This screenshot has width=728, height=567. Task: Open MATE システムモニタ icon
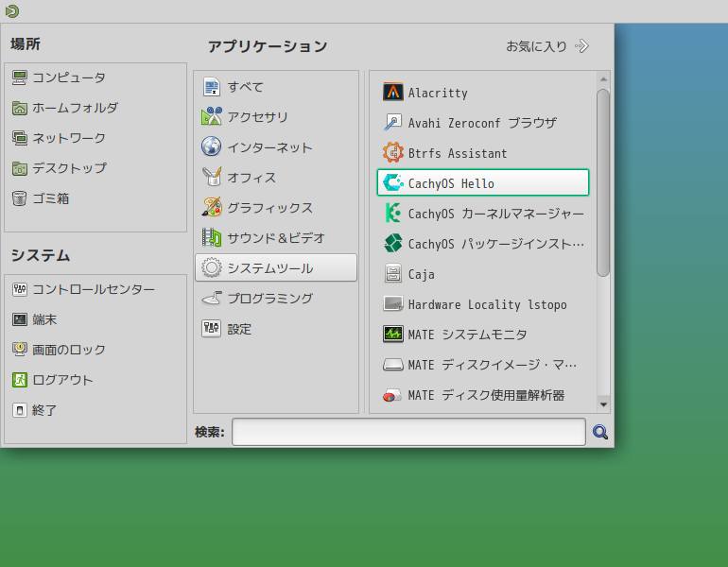pyautogui.click(x=392, y=335)
